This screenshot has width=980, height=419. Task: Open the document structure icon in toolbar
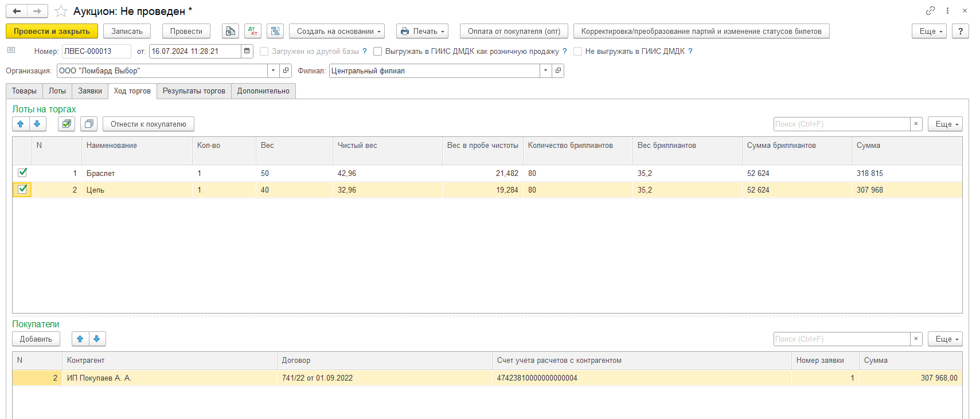[231, 31]
